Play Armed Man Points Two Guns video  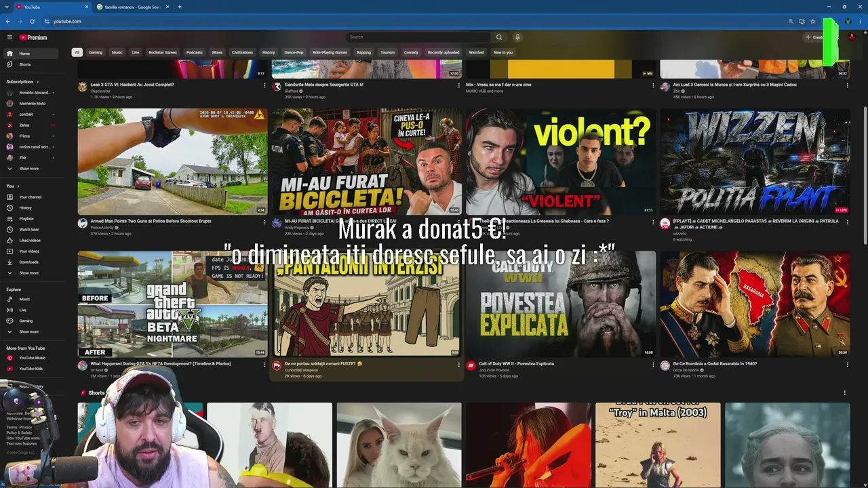click(172, 162)
